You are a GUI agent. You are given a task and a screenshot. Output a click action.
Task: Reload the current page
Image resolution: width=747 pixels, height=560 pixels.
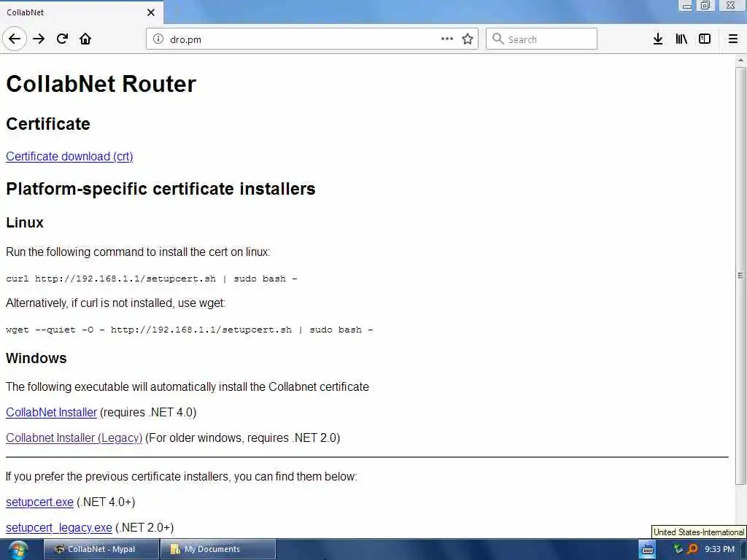point(63,39)
